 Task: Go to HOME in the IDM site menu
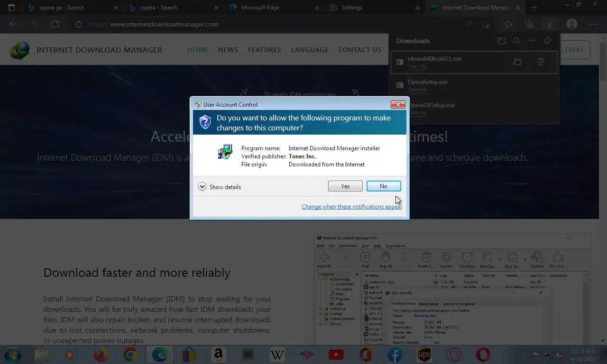[198, 50]
